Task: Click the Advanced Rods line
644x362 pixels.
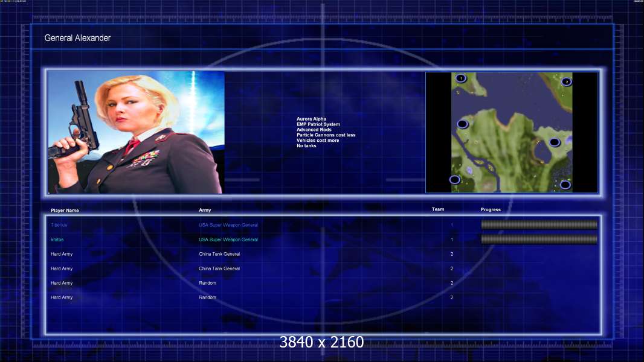Action: point(314,130)
